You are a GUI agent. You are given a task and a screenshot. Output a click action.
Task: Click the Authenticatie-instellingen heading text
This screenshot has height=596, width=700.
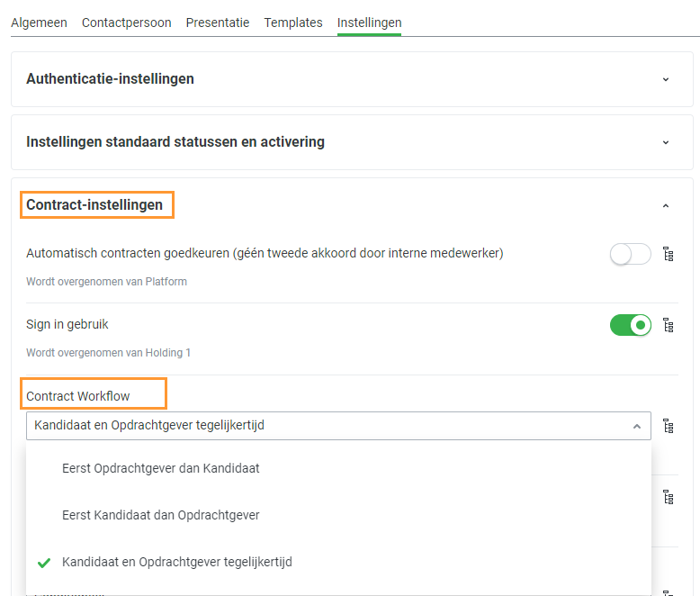110,79
